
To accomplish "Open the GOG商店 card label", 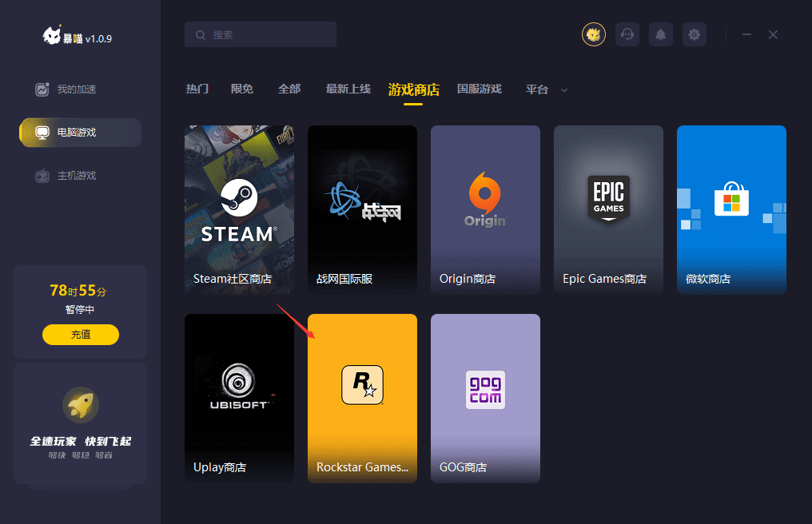I will point(463,467).
